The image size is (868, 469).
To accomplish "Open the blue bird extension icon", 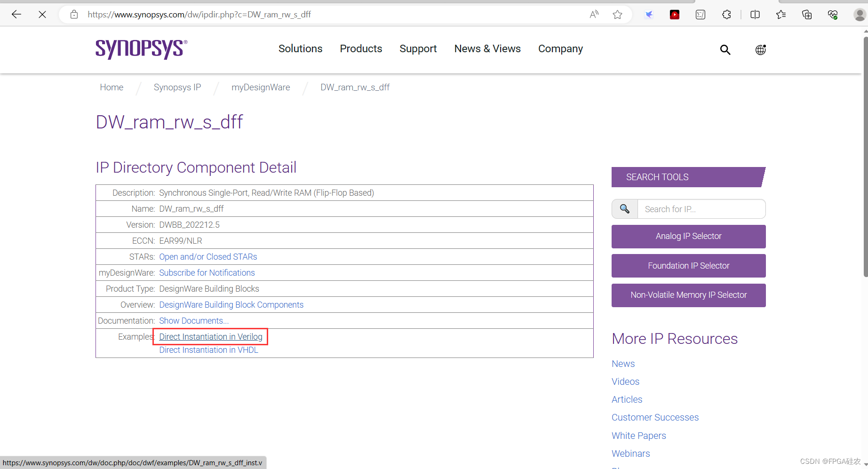I will click(x=649, y=15).
